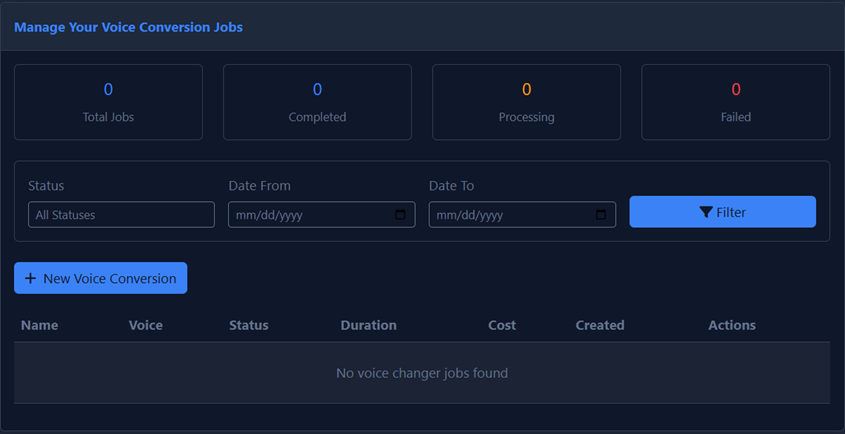Viewport: 845px width, 434px height.
Task: Focus the Date To input field
Action: pos(522,215)
